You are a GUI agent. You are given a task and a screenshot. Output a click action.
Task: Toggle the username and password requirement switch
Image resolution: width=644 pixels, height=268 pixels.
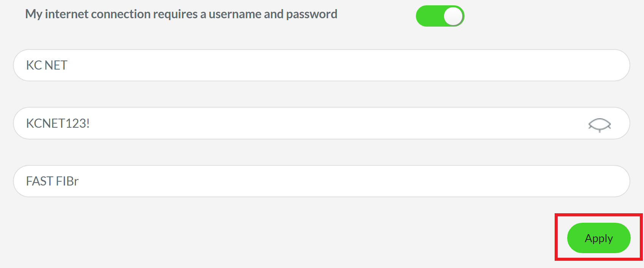click(x=440, y=16)
